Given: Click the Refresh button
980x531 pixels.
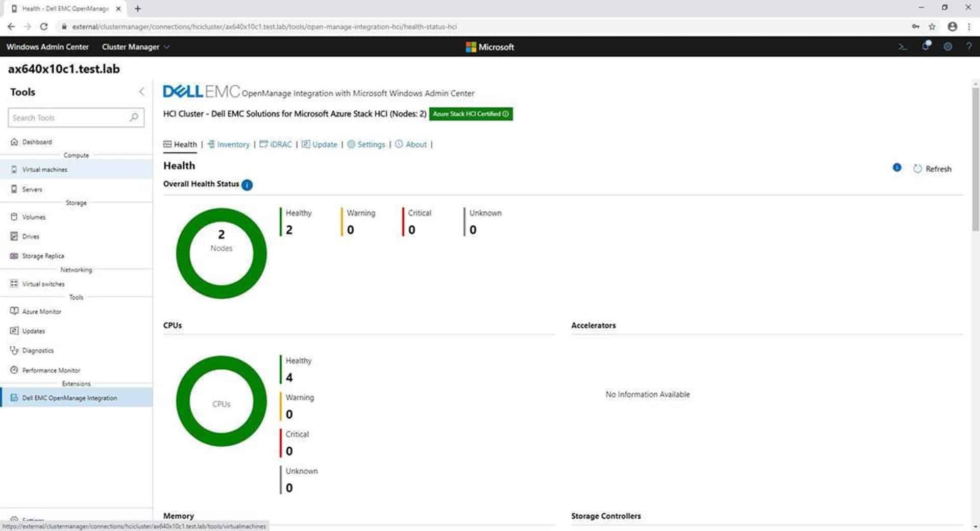Looking at the screenshot, I should tap(932, 169).
